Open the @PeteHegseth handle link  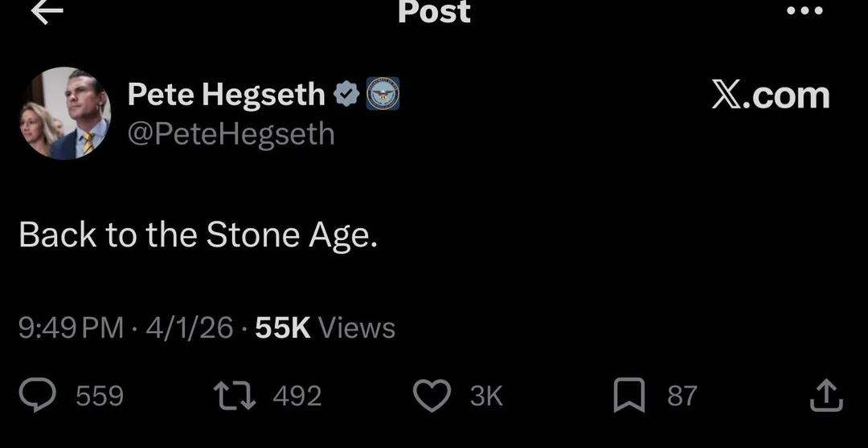tap(231, 133)
